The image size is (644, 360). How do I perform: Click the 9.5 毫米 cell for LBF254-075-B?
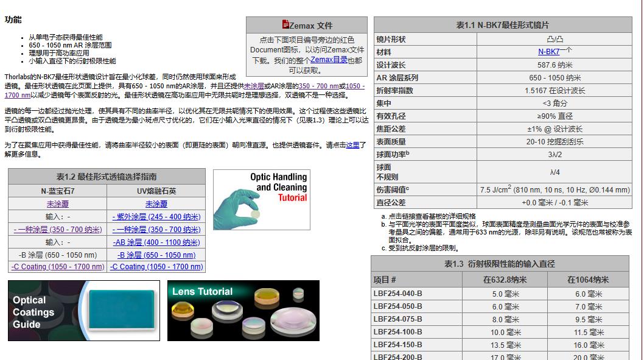589,319
